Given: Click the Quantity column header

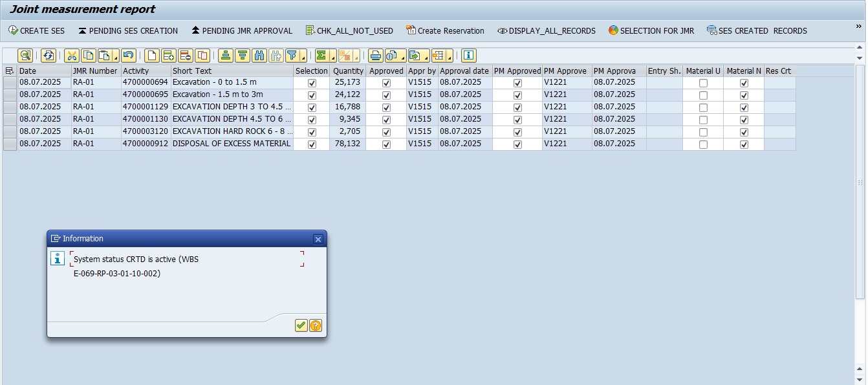Looking at the screenshot, I should [x=348, y=71].
